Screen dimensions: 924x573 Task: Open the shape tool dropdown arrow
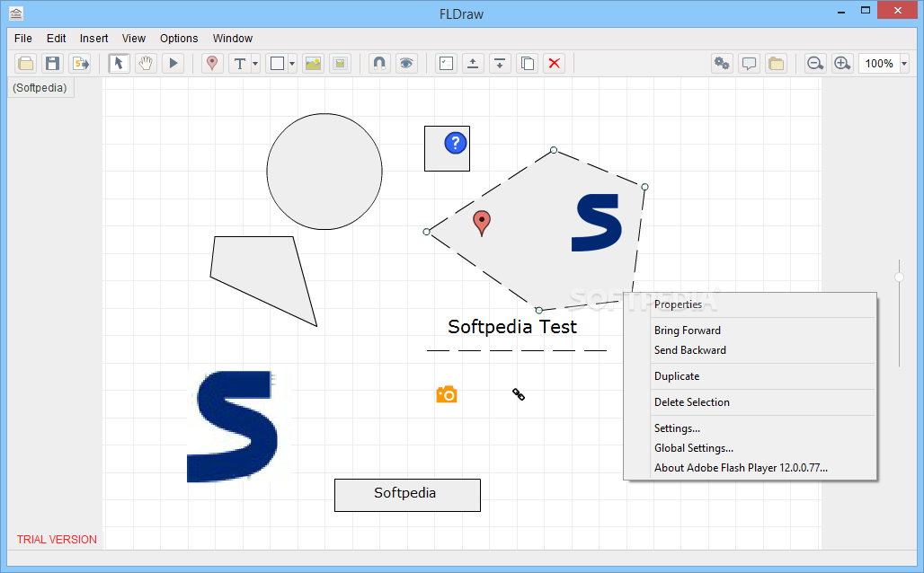[292, 63]
